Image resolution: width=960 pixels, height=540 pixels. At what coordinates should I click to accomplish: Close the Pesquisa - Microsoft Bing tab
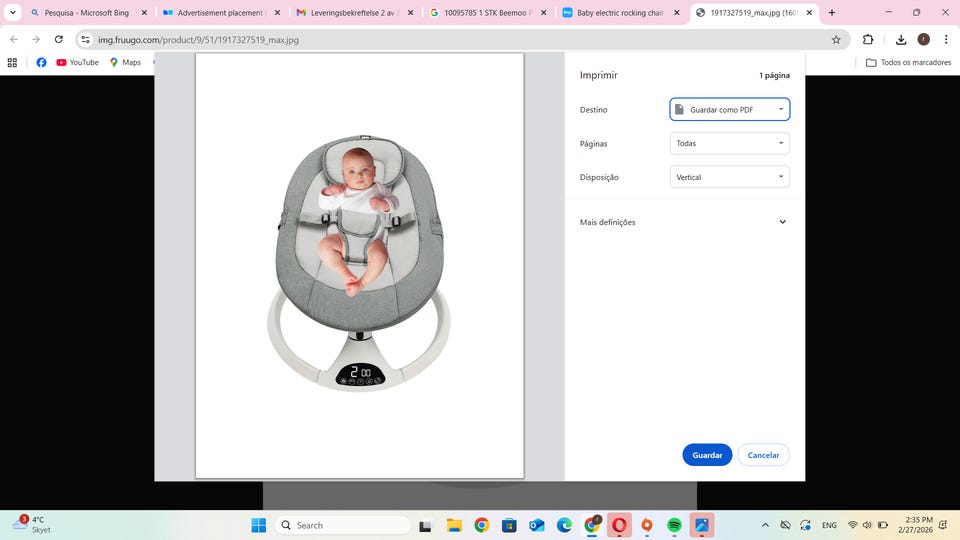144,12
